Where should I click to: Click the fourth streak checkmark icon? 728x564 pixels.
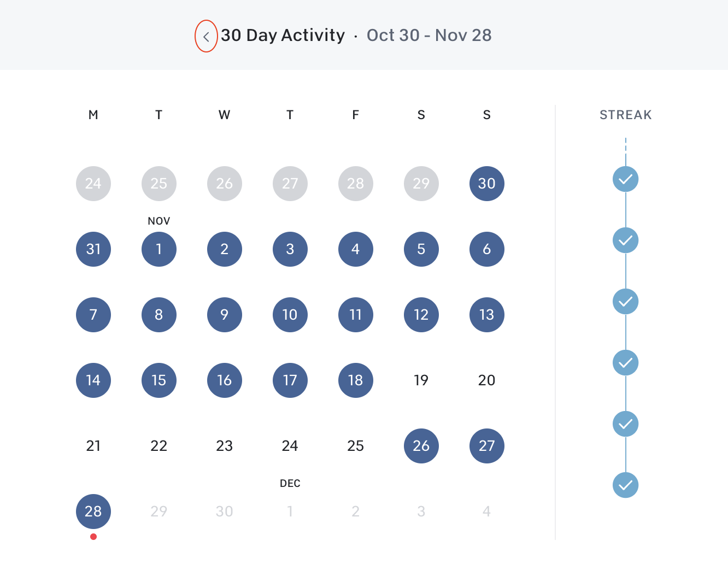click(625, 363)
